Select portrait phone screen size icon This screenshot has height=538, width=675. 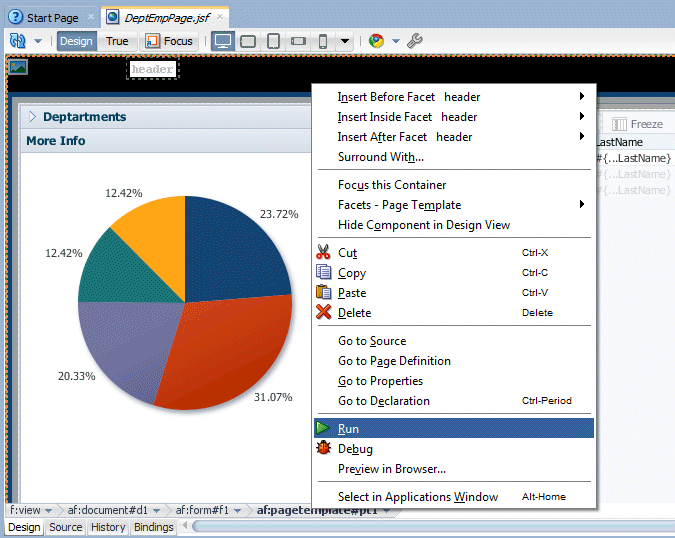[323, 41]
